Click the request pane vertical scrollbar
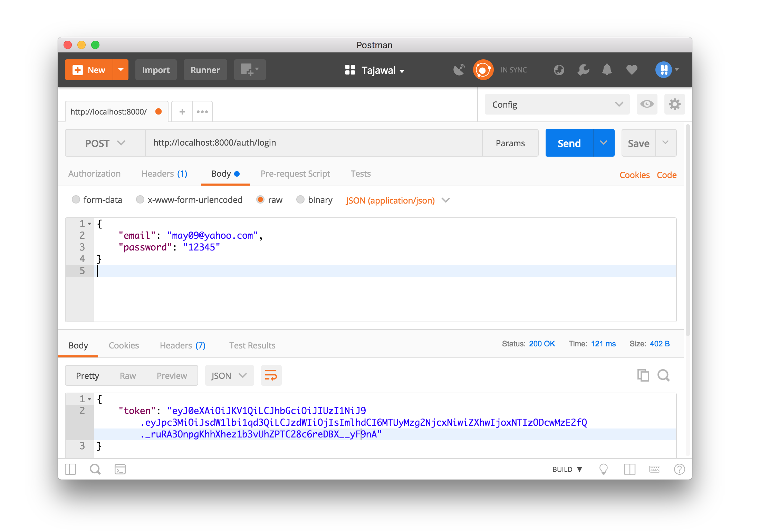This screenshot has width=759, height=532. (x=688, y=229)
